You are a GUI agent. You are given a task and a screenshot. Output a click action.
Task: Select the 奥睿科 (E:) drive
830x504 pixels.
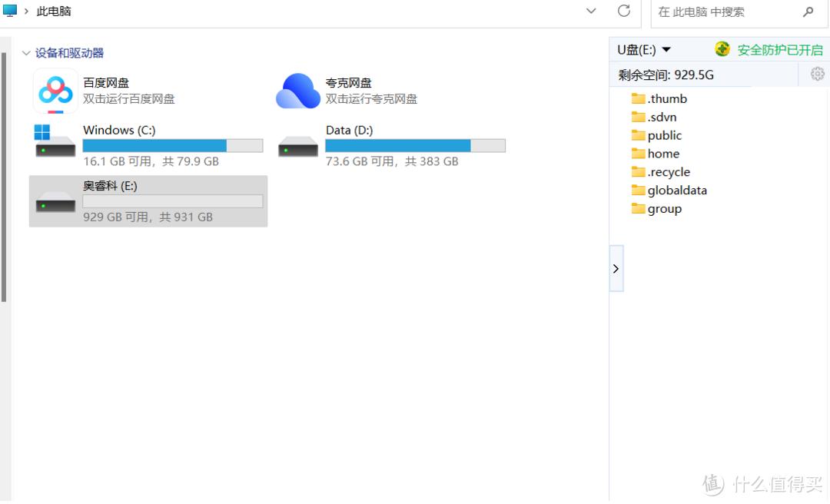tap(148, 201)
